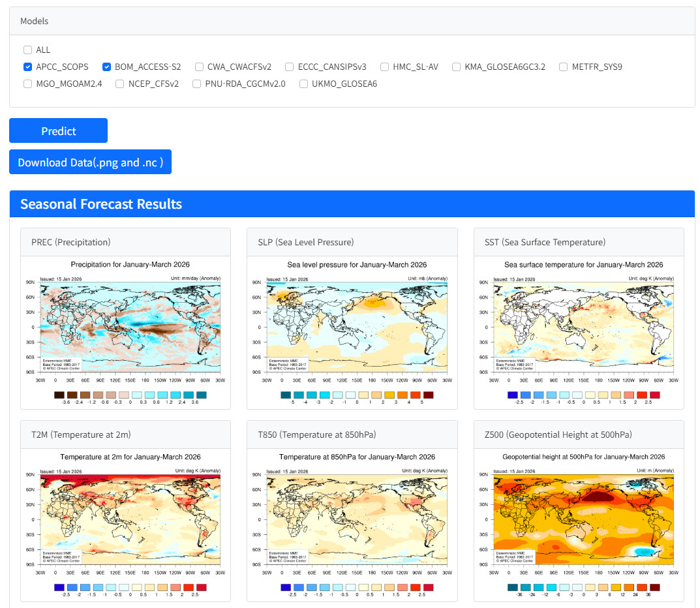Select the ECCC_CANSIPSv3 model checkbox

click(x=289, y=67)
